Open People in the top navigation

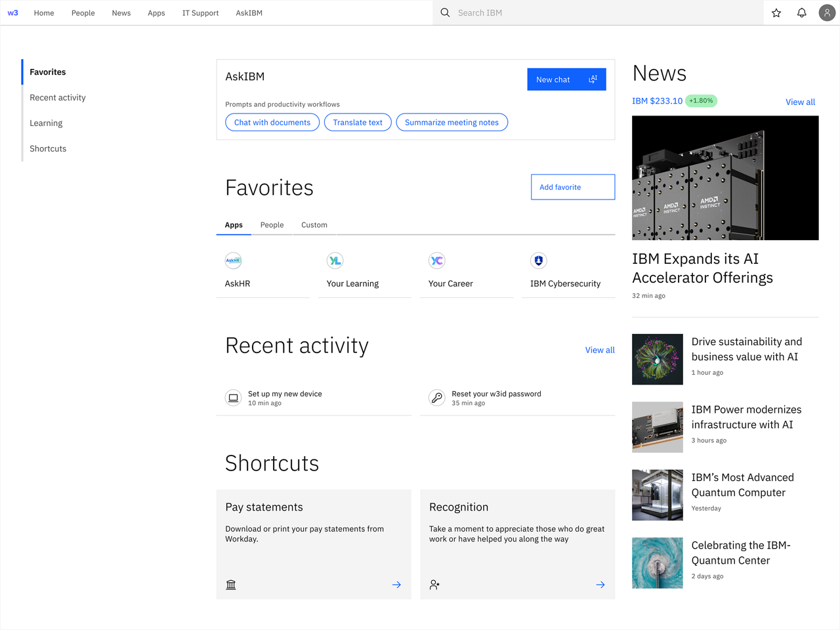click(83, 12)
